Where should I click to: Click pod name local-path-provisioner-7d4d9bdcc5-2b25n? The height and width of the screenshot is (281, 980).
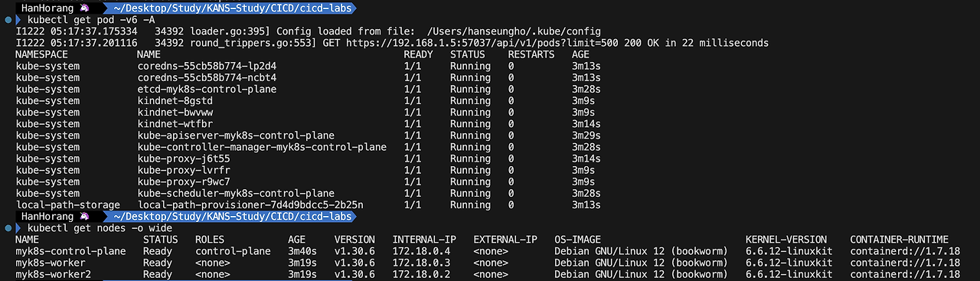(x=250, y=204)
